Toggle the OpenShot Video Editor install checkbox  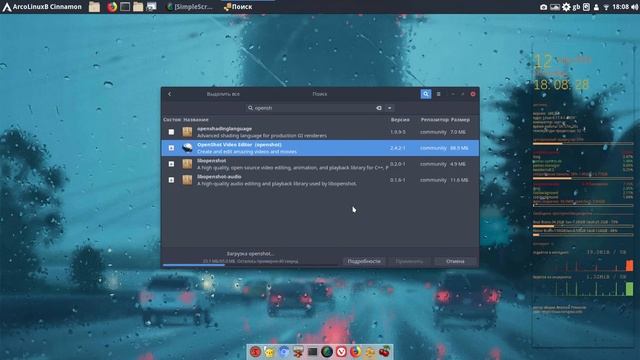coord(171,148)
